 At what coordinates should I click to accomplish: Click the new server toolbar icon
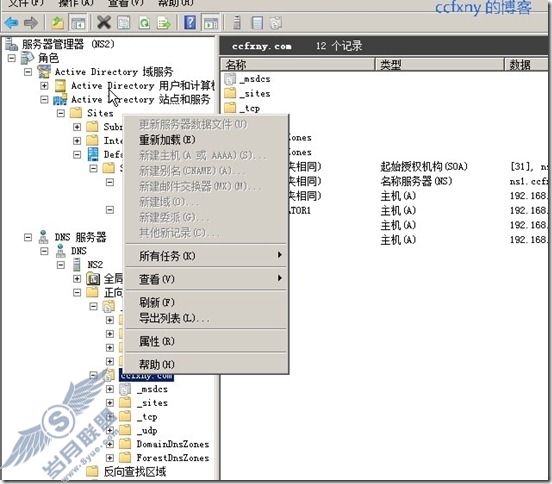click(x=237, y=23)
